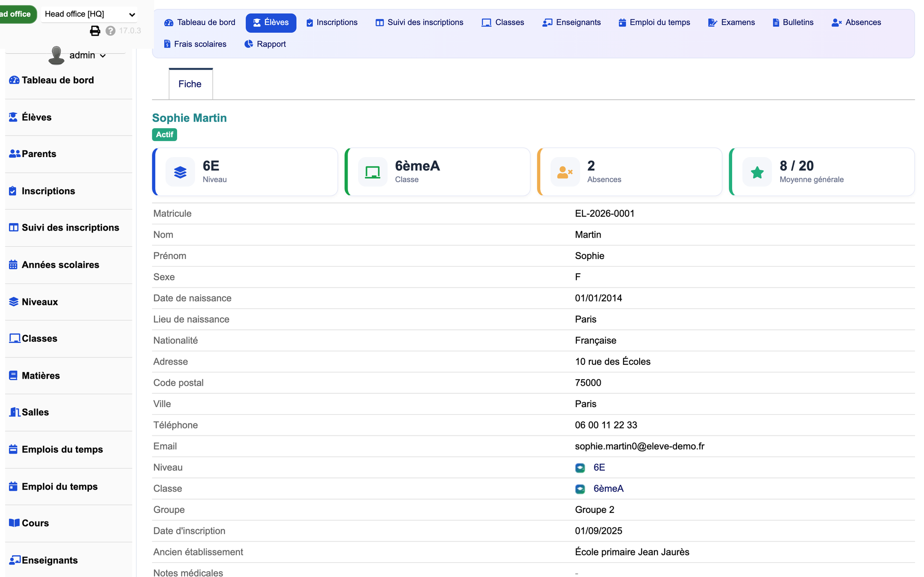The height and width of the screenshot is (577, 924).
Task: Open Bulletins in the top menu
Action: 793,22
